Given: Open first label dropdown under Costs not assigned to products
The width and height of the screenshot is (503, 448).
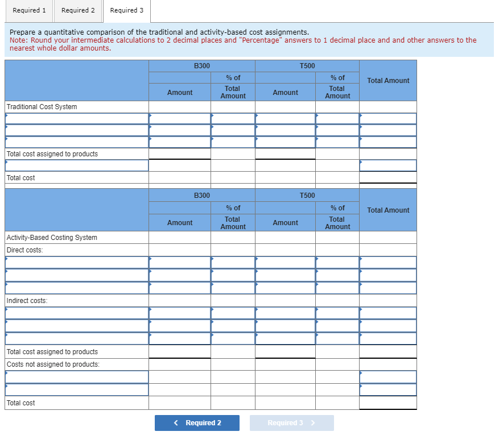Looking at the screenshot, I should point(77,377).
